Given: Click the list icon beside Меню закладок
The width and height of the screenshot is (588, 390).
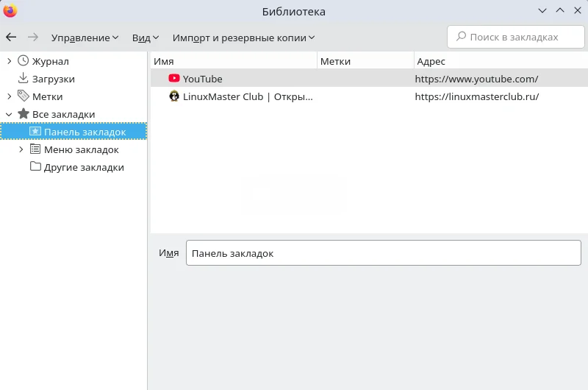Looking at the screenshot, I should [x=35, y=149].
